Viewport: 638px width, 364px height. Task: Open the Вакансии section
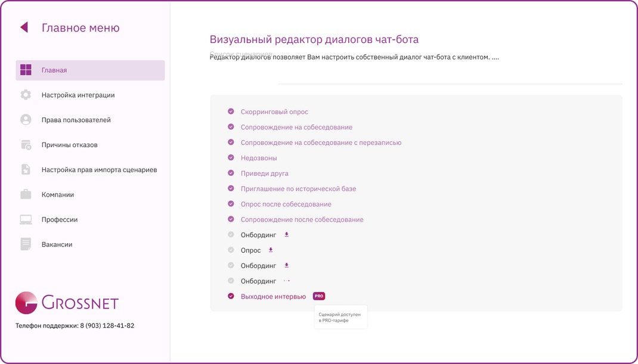57,244
